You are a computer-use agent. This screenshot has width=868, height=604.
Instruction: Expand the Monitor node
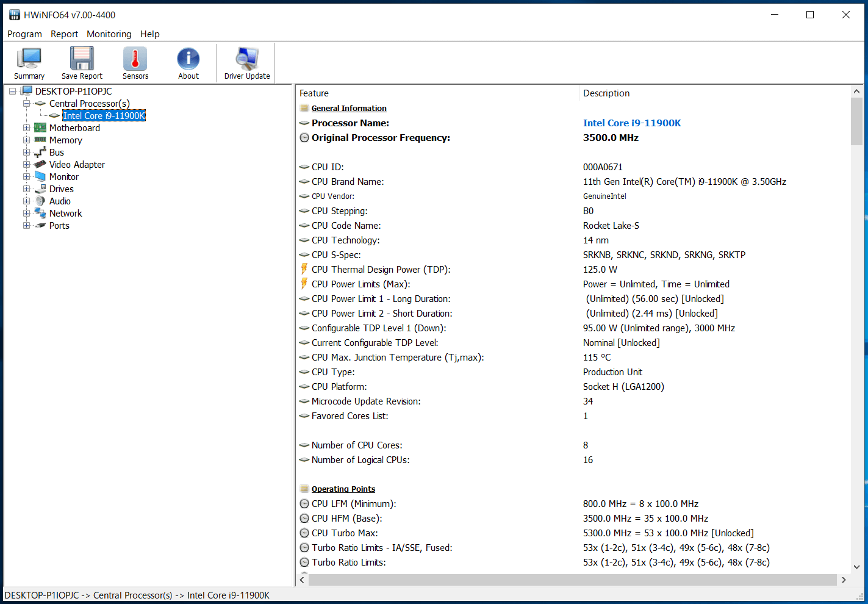click(26, 176)
